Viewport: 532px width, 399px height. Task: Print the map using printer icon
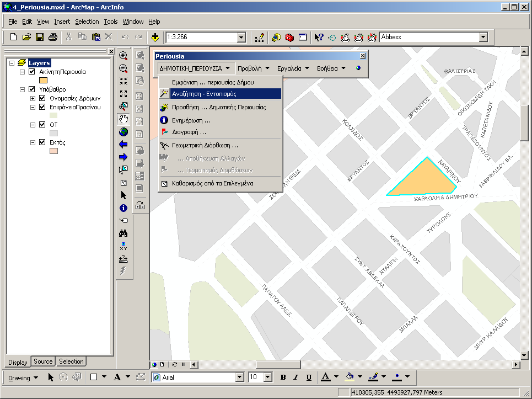(x=52, y=37)
